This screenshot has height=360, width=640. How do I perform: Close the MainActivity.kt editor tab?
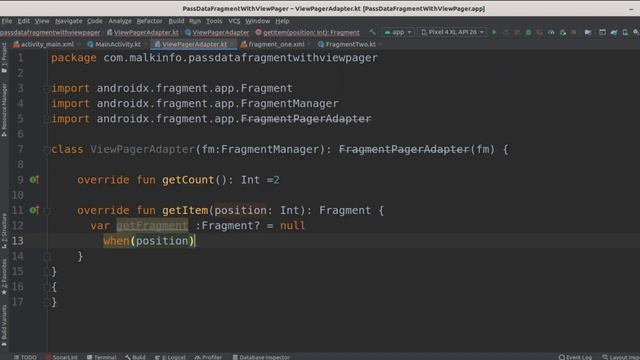tap(145, 44)
